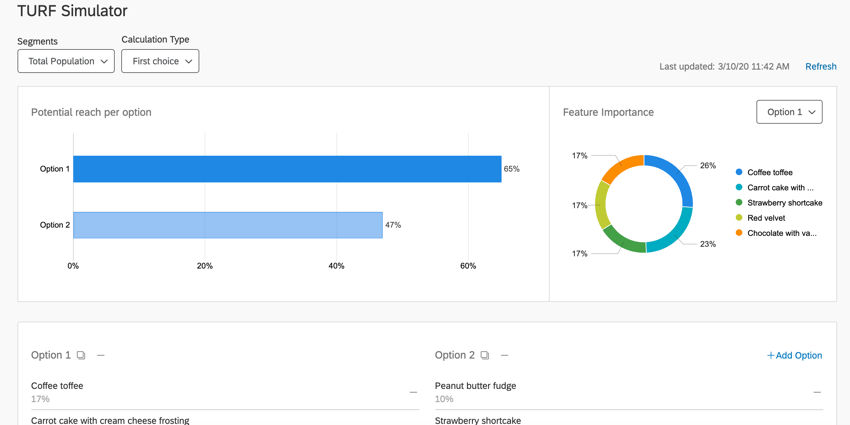The image size is (850, 425).
Task: Refresh the simulator data
Action: 820,67
